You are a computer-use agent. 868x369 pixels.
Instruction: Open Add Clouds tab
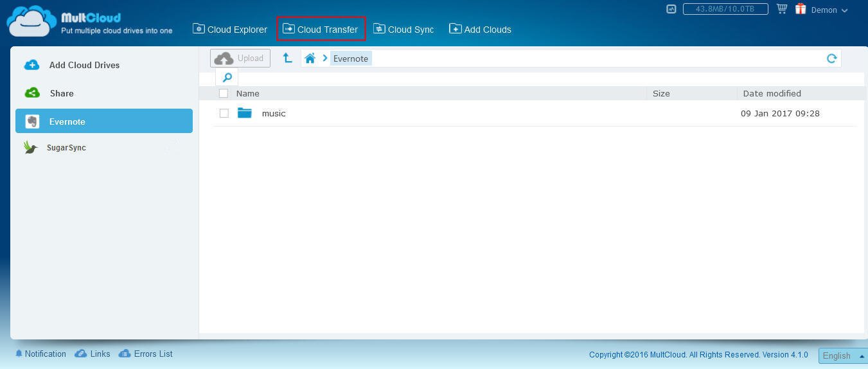[480, 30]
